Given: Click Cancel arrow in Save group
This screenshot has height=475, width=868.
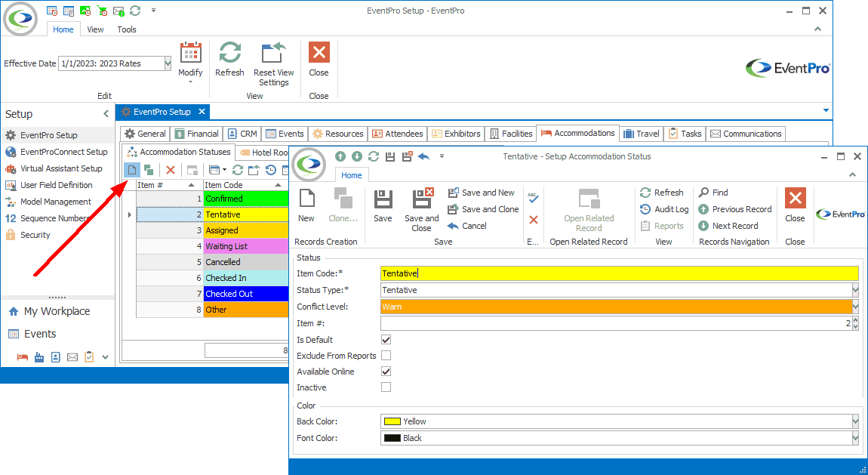Looking at the screenshot, I should 466,226.
